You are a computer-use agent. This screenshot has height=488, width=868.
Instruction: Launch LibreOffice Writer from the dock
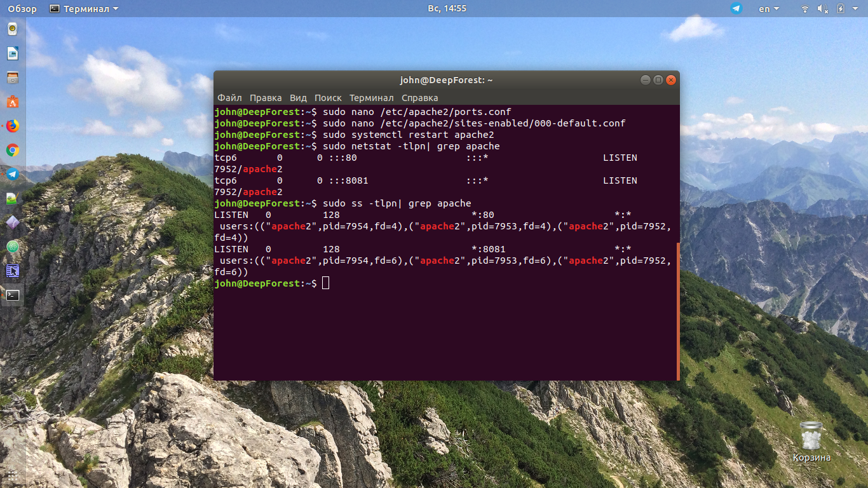pyautogui.click(x=13, y=53)
